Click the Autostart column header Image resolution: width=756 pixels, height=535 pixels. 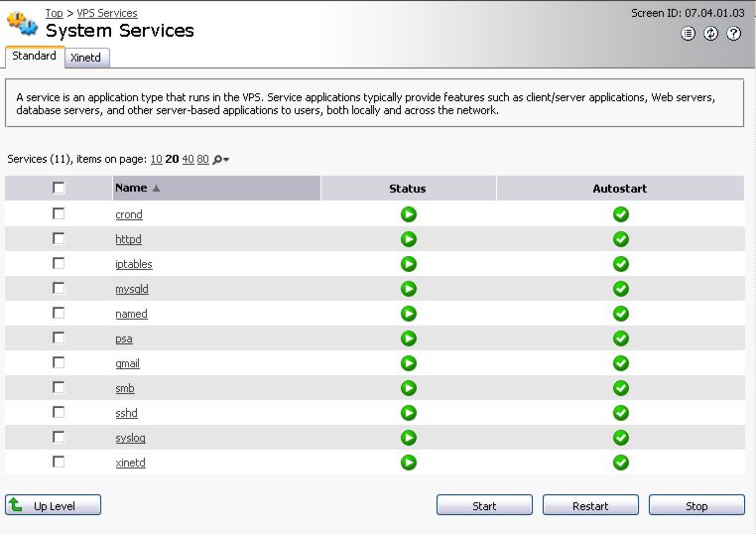(619, 189)
